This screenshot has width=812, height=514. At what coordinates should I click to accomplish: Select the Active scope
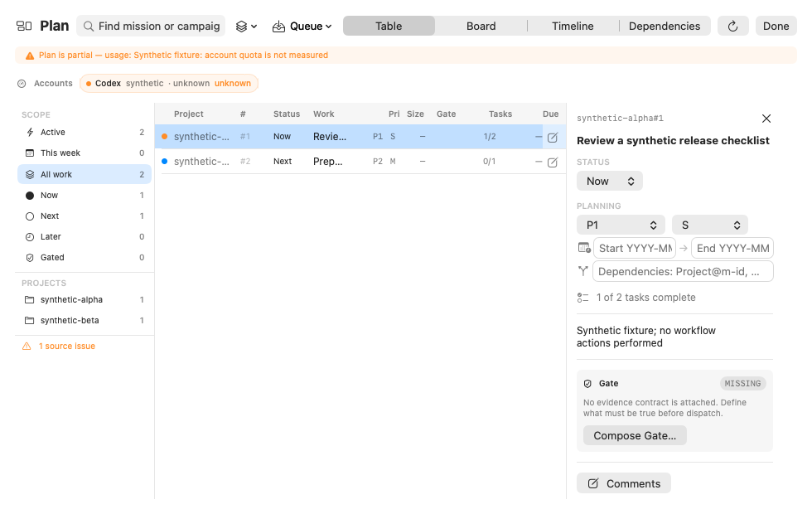85,132
